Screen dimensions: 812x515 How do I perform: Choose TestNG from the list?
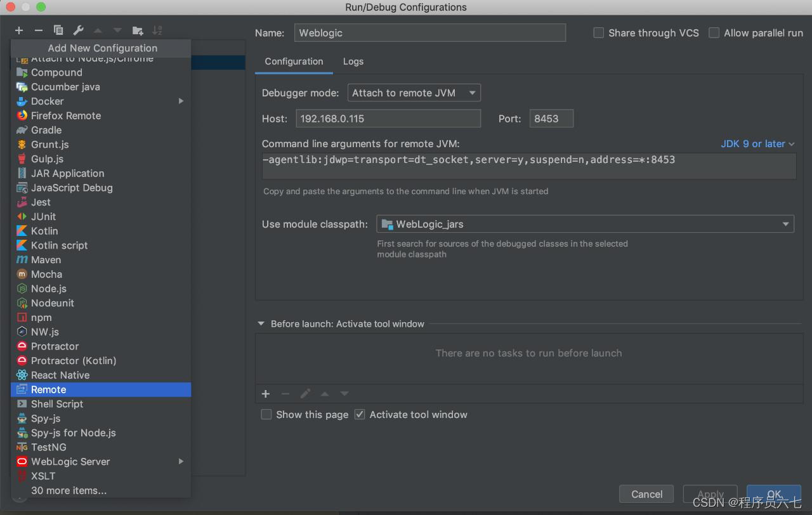101,447
